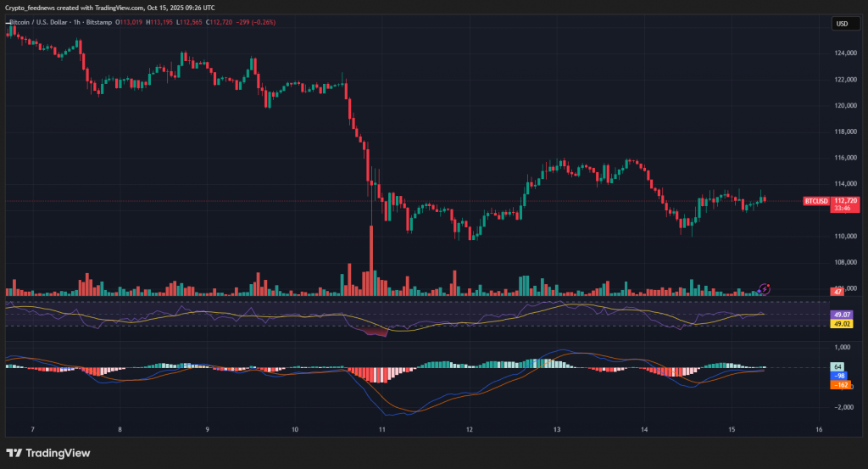Click the red BTCUSD price label
This screenshot has height=469, width=868.
[815, 201]
